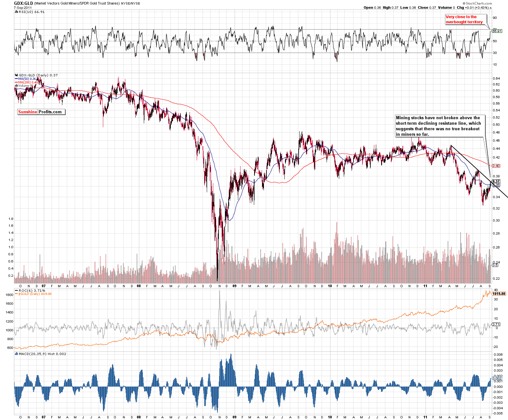The image size is (508, 420).
Task: Click the 'High 0.37' value in header
Action: coord(390,7)
